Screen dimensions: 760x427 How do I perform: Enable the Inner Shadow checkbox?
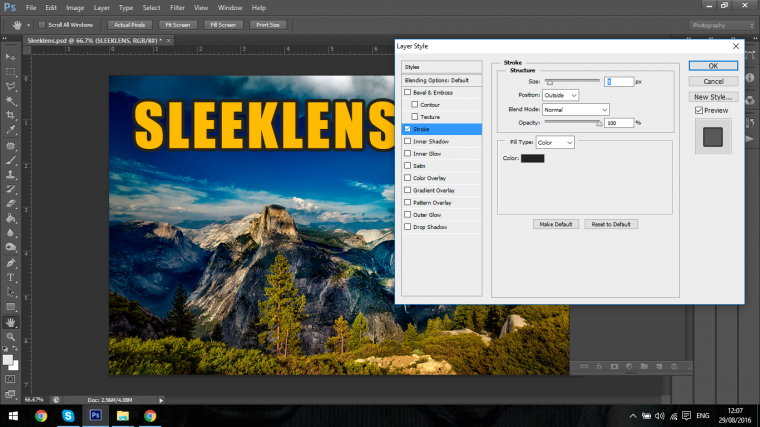(408, 141)
